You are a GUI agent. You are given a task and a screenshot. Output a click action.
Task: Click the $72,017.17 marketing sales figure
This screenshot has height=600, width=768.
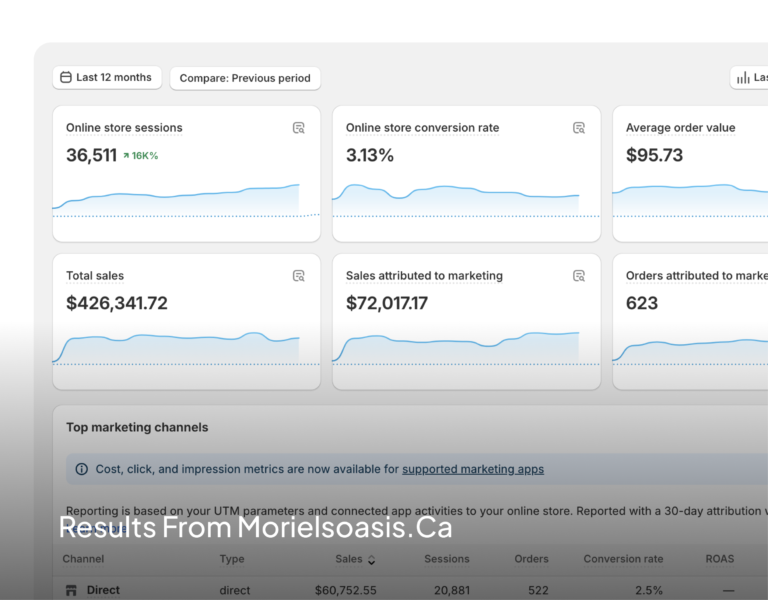point(387,303)
